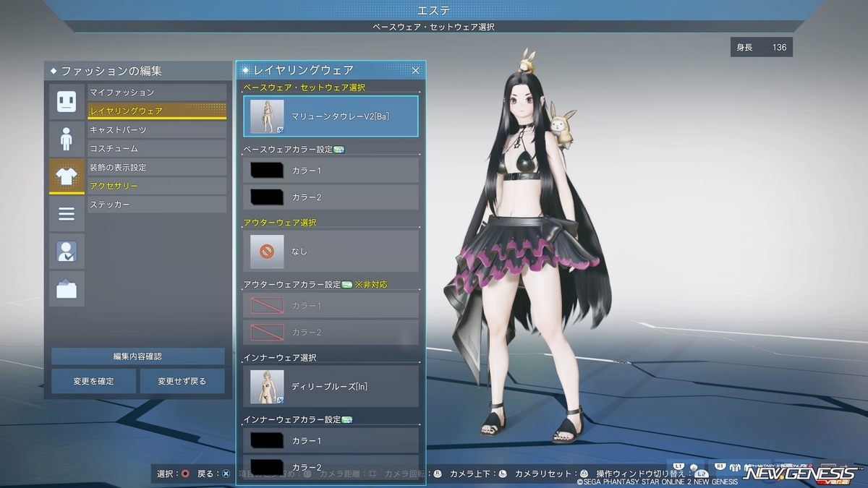The height and width of the screenshot is (488, 868).
Task: Select the なし outerwear row
Action: [x=331, y=252]
